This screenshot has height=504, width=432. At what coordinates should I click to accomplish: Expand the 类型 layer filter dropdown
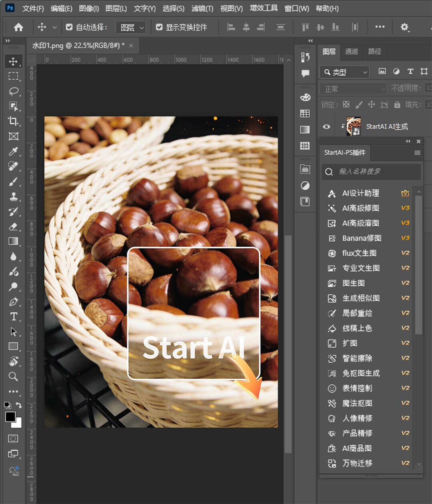point(344,72)
